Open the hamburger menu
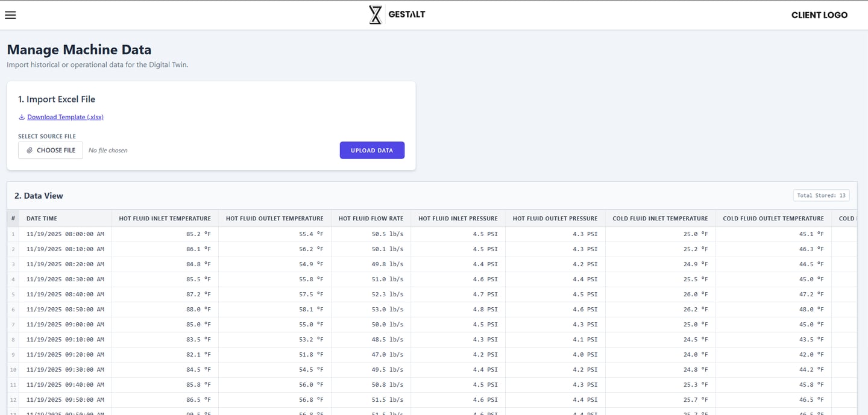Image resolution: width=868 pixels, height=415 pixels. point(10,15)
